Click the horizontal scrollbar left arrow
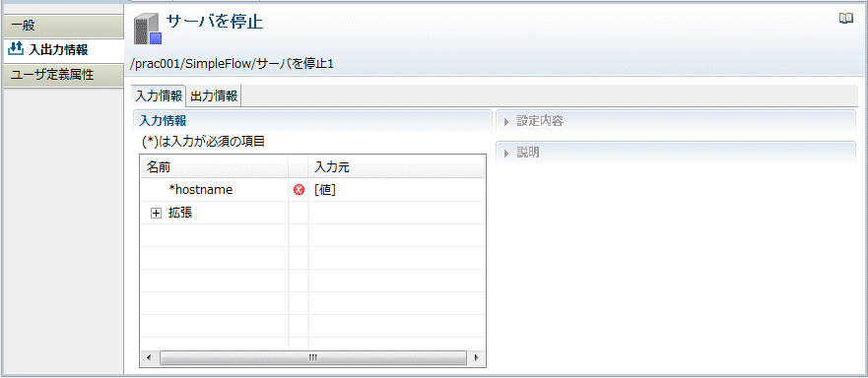This screenshot has height=378, width=868. 148,358
